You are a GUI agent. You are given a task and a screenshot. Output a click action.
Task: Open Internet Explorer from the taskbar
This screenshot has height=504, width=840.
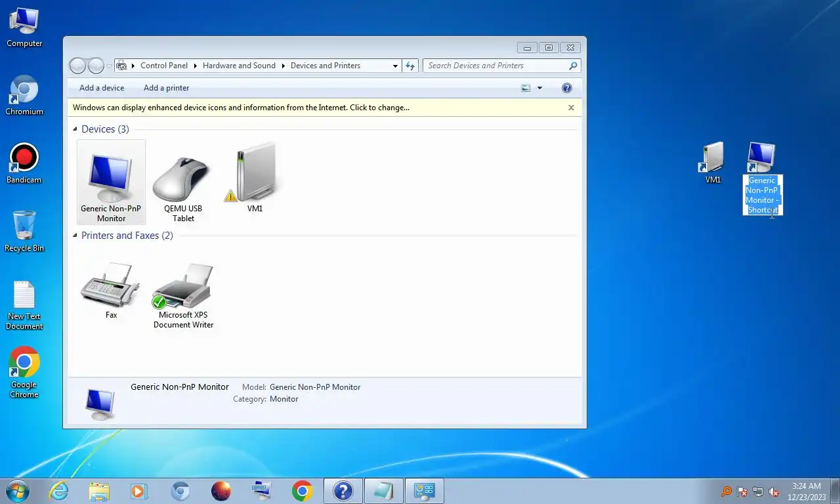tap(58, 491)
